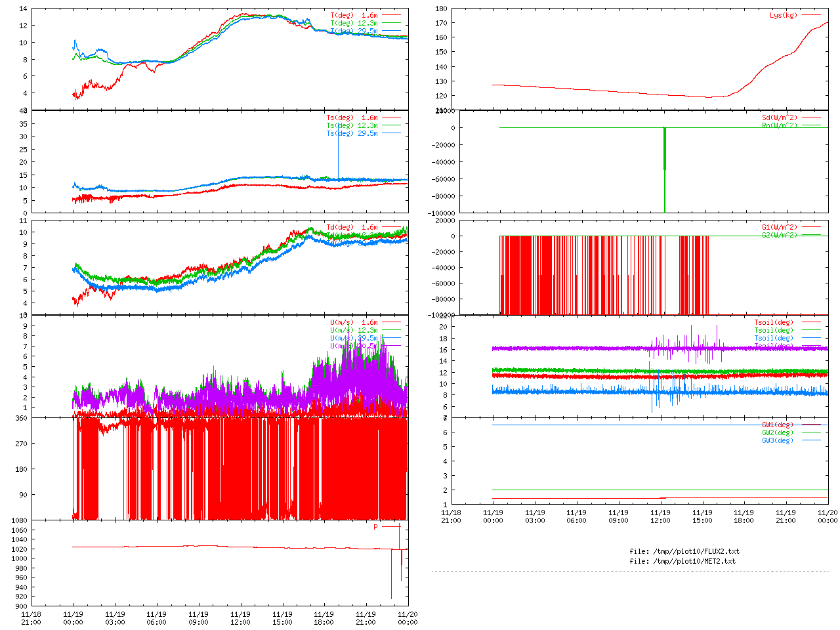Click the 130 tick on Lys axis
This screenshot has width=840, height=630.
[x=442, y=81]
